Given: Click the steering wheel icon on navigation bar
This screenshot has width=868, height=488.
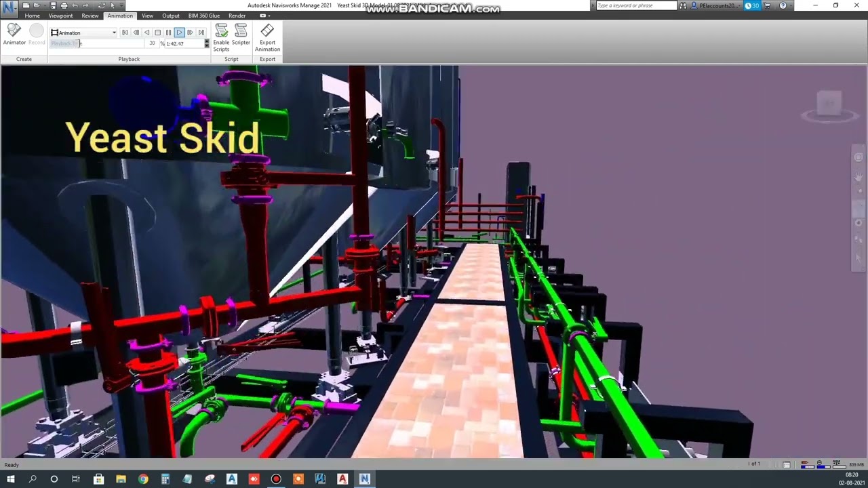Looking at the screenshot, I should (859, 157).
